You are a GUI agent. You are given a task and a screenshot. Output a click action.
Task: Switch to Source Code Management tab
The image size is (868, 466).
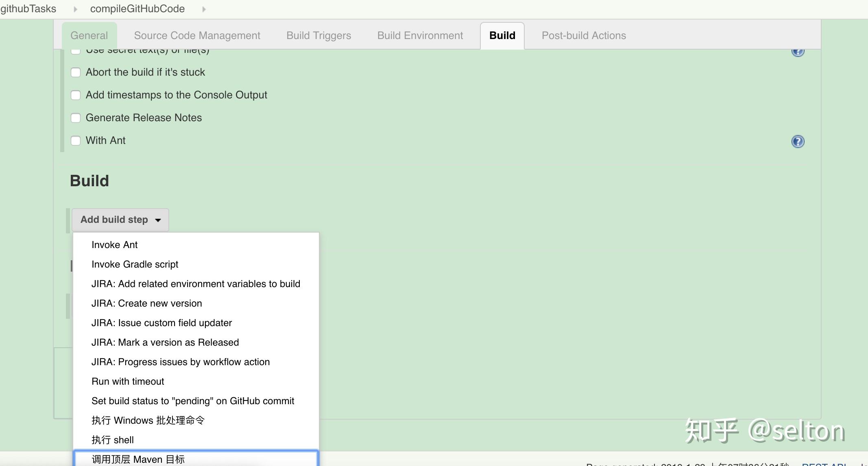pos(197,36)
